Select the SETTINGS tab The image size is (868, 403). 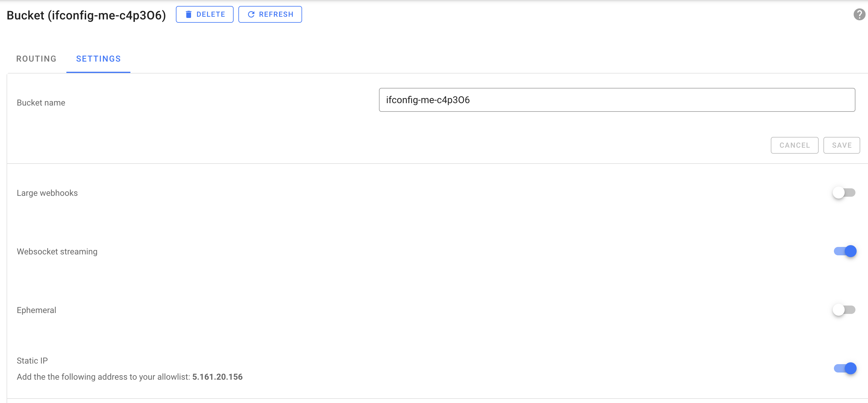click(x=98, y=59)
